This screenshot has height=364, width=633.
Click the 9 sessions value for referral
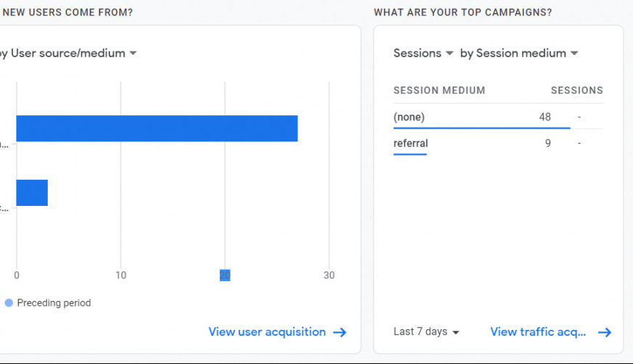(547, 143)
